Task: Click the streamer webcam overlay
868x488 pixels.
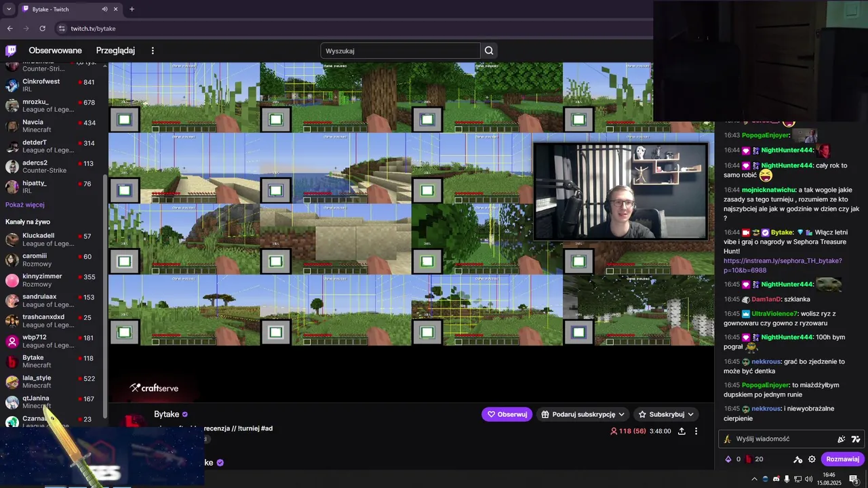Action: pyautogui.click(x=620, y=191)
